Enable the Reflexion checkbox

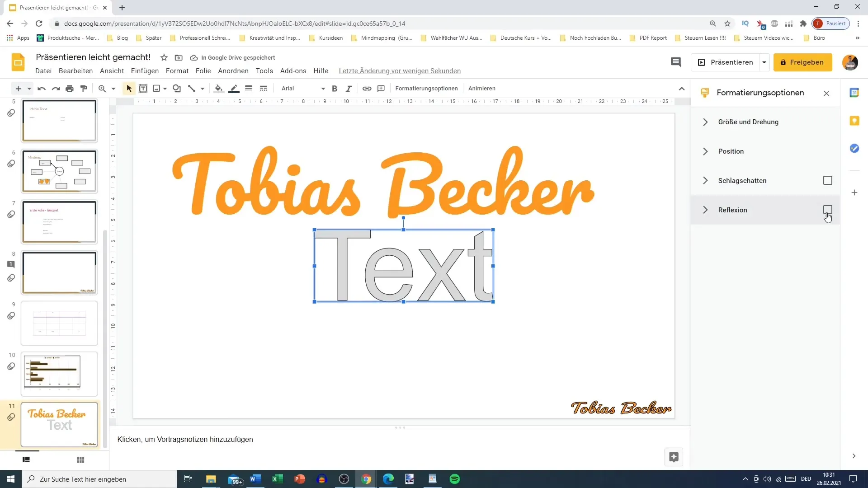(827, 210)
